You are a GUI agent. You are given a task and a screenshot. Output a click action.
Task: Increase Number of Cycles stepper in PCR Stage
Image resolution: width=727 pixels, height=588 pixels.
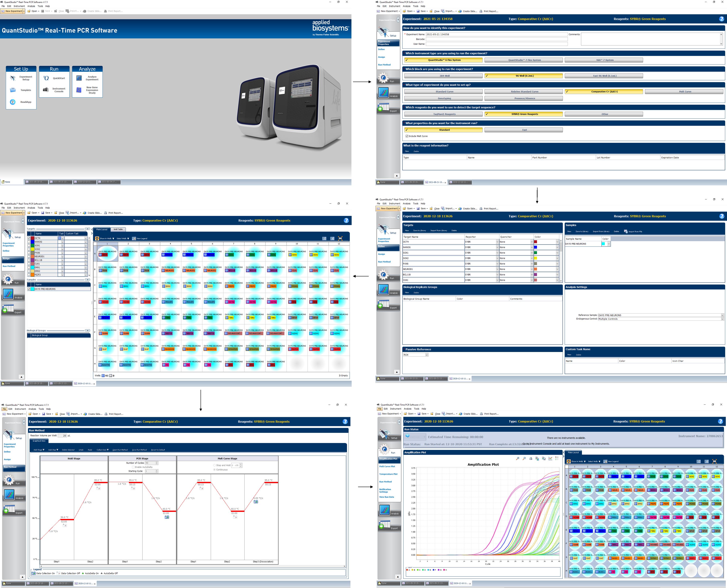[157, 462]
